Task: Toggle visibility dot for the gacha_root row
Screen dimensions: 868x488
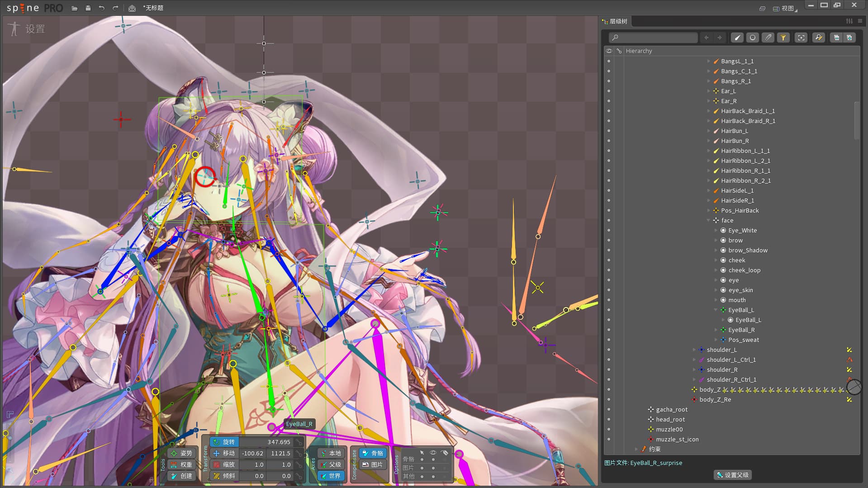Action: pyautogui.click(x=609, y=409)
